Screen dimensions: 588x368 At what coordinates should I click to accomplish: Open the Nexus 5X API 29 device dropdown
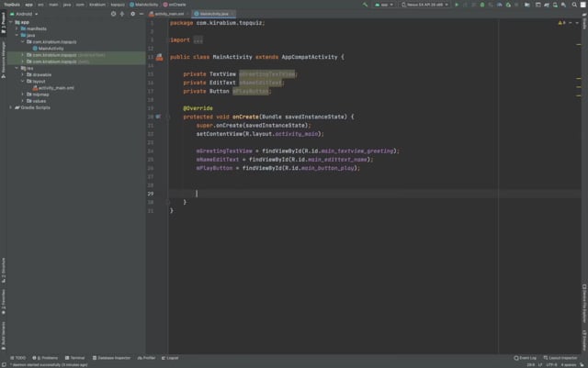[424, 5]
